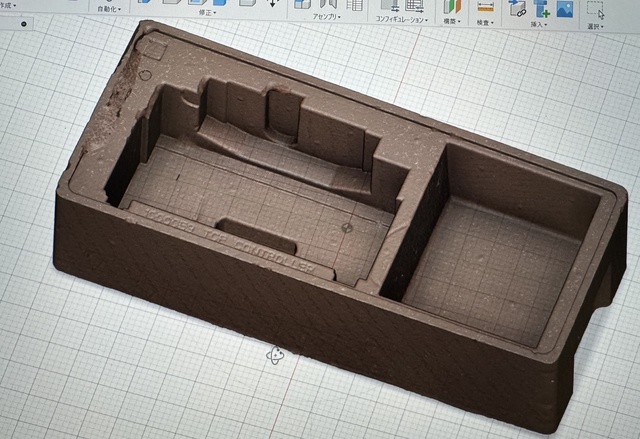Image resolution: width=640 pixels, height=439 pixels.
Task: Open the 自動化 (Automate) dropdown menu
Action: click(109, 9)
